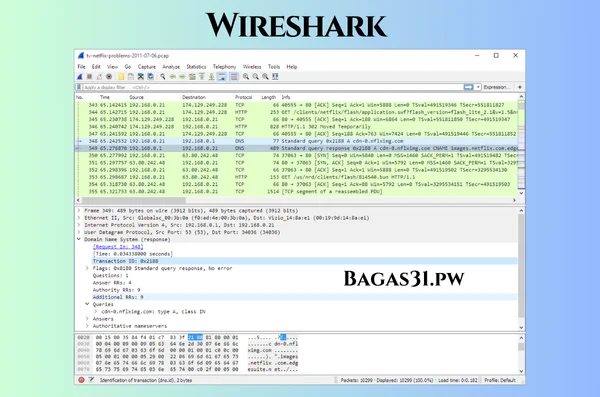This screenshot has width=600, height=397.
Task: Open capture options gear icon
Action: (x=109, y=77)
